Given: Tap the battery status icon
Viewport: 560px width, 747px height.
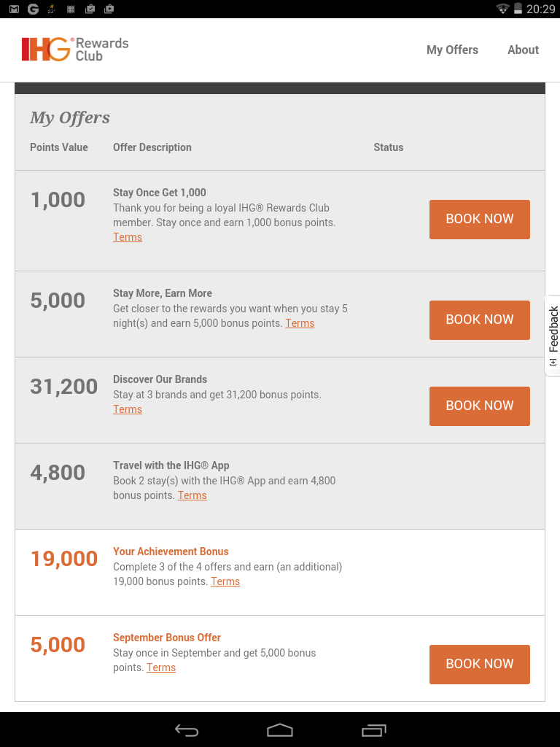Looking at the screenshot, I should (518, 9).
